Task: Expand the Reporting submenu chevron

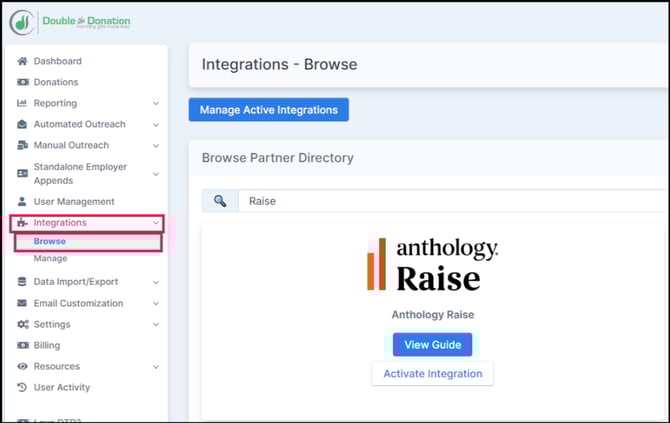Action: point(156,103)
